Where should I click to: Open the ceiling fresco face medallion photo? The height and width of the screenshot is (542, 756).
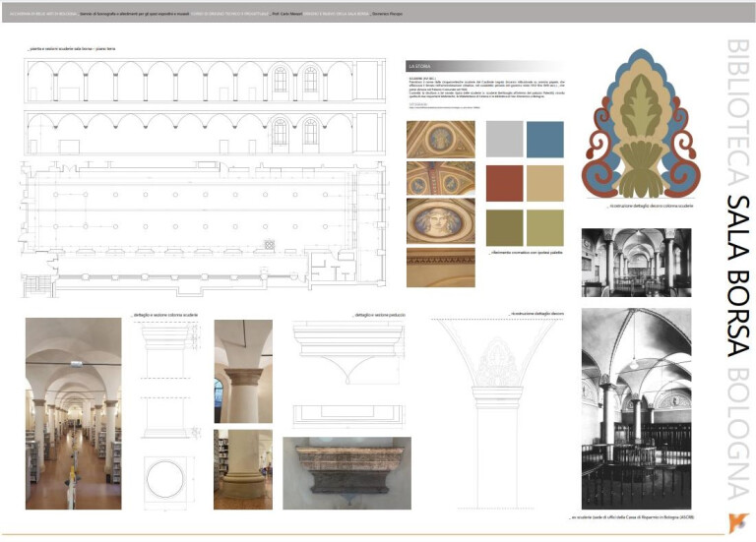pyautogui.click(x=440, y=221)
